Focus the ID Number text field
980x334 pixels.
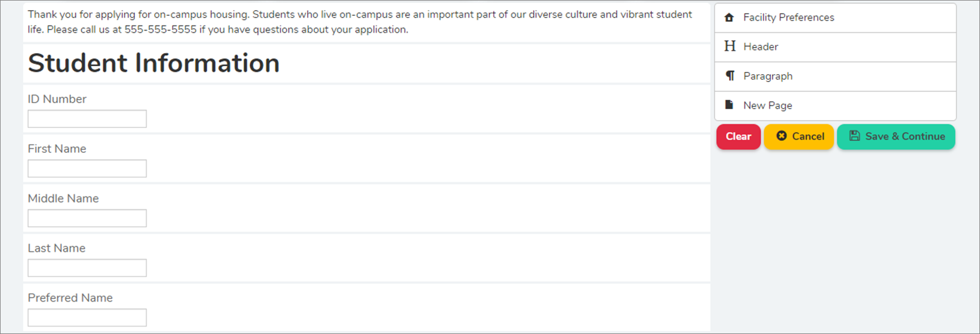(87, 119)
